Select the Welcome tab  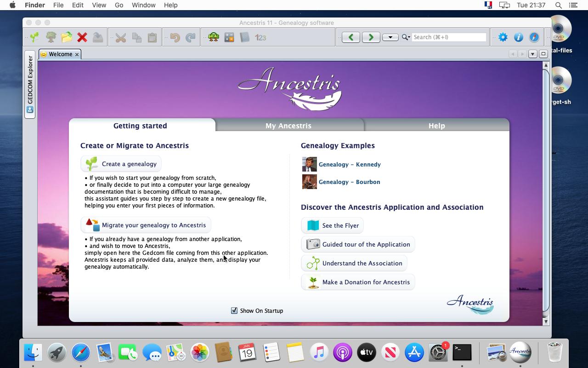coord(60,54)
